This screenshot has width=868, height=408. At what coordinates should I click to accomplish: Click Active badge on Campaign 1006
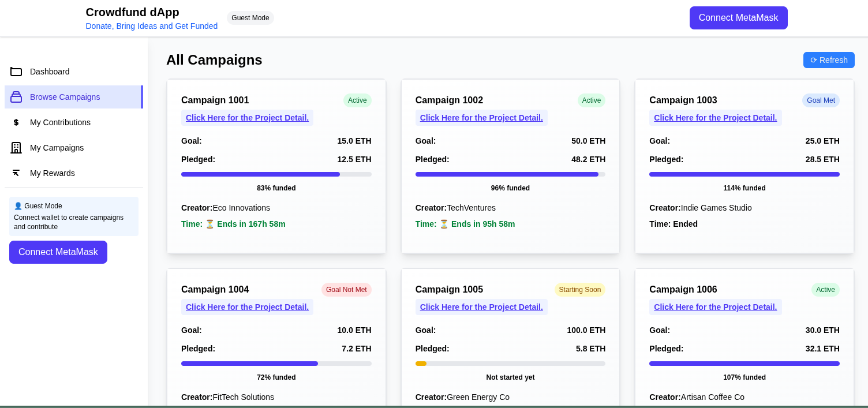825,290
